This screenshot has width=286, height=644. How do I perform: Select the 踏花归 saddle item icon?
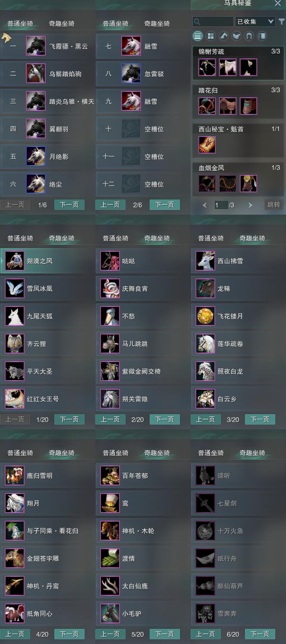click(x=228, y=106)
